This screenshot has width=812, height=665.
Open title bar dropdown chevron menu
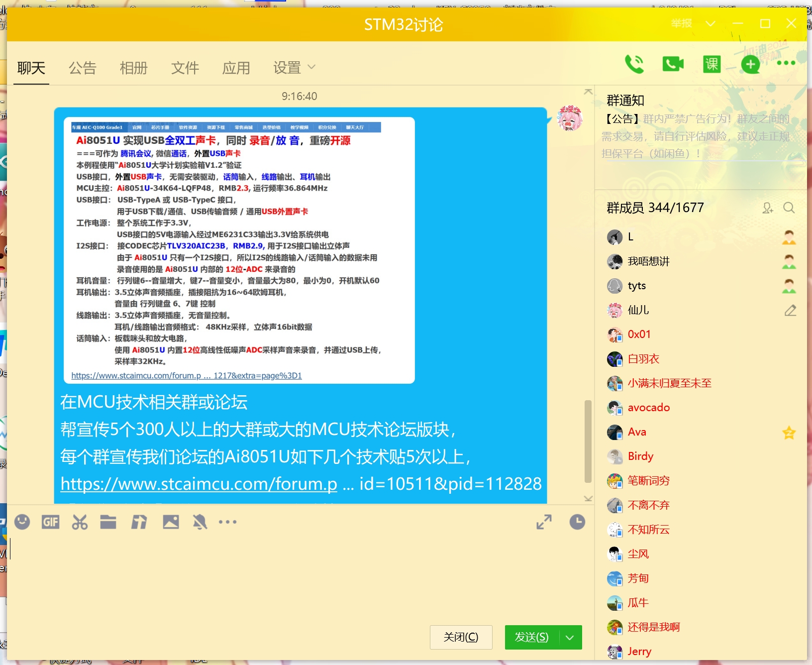coord(710,23)
